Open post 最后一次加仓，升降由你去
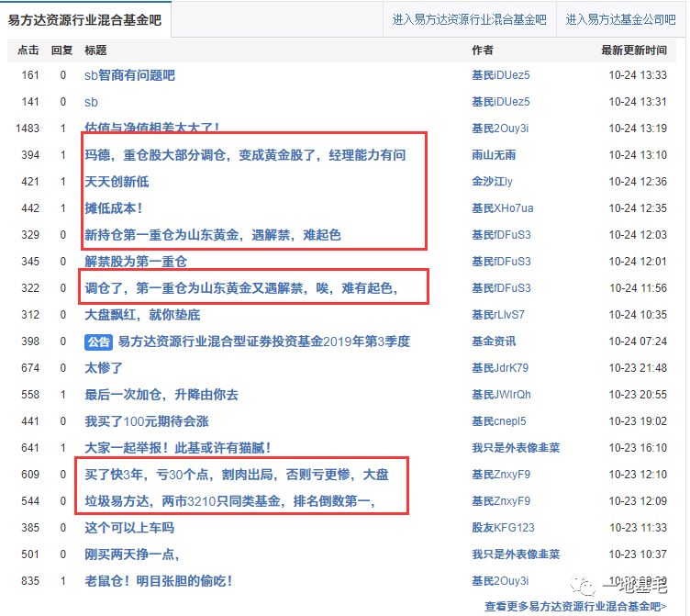This screenshot has width=690, height=616. pyautogui.click(x=161, y=395)
